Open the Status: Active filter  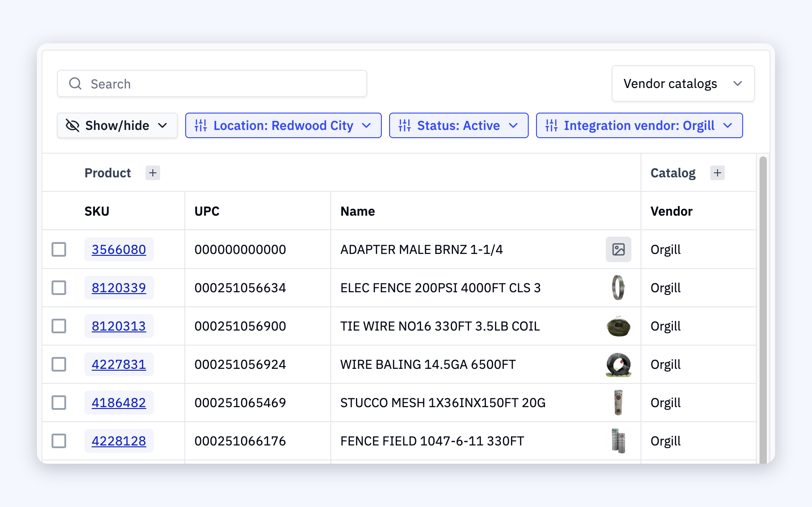click(458, 125)
